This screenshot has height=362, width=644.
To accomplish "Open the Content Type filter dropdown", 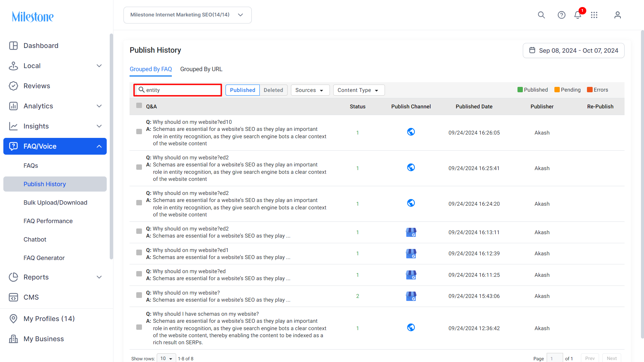I will pyautogui.click(x=359, y=90).
